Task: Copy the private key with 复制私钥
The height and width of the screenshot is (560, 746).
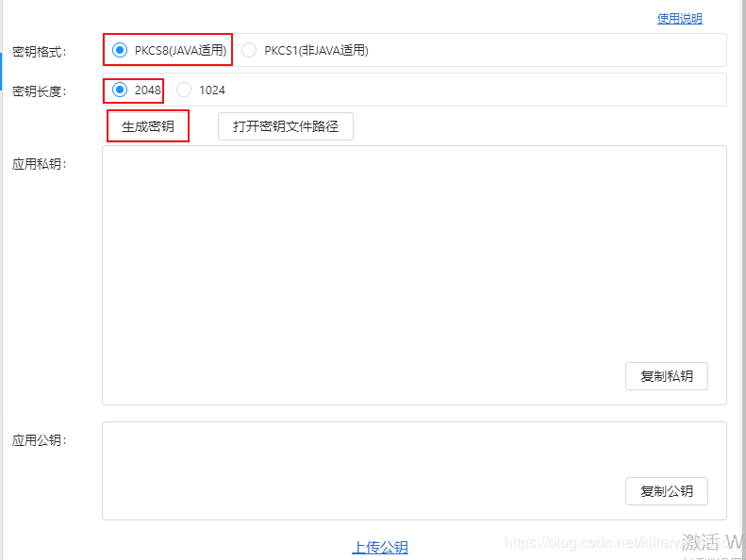Action: tap(666, 376)
